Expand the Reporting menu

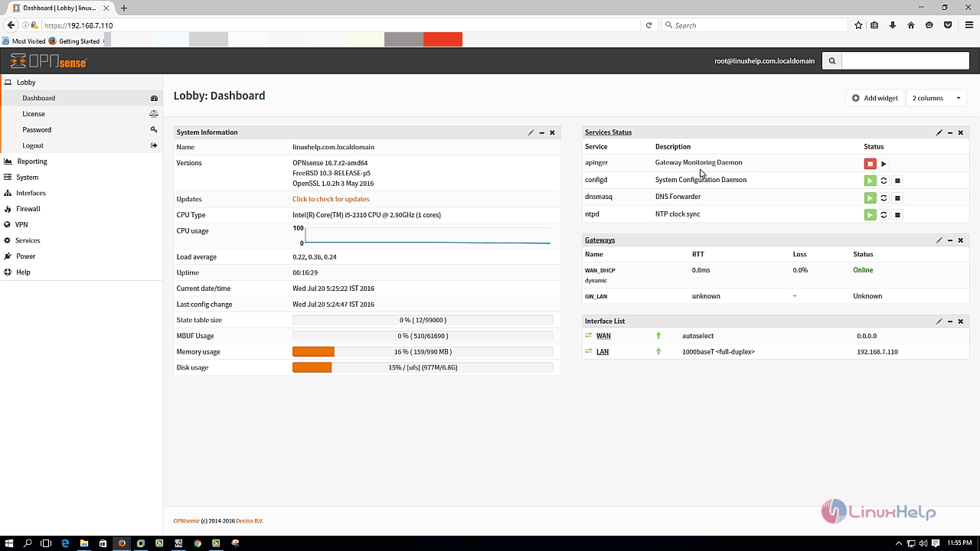(x=81, y=161)
